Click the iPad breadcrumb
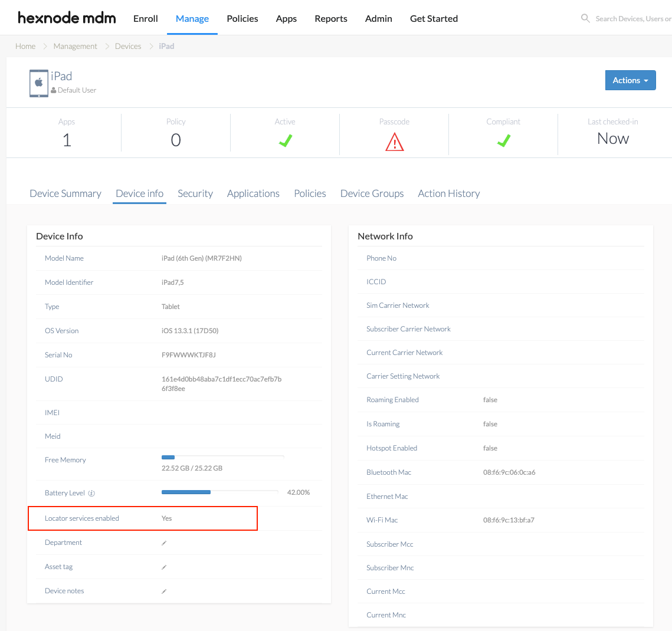This screenshot has height=631, width=672. [166, 46]
